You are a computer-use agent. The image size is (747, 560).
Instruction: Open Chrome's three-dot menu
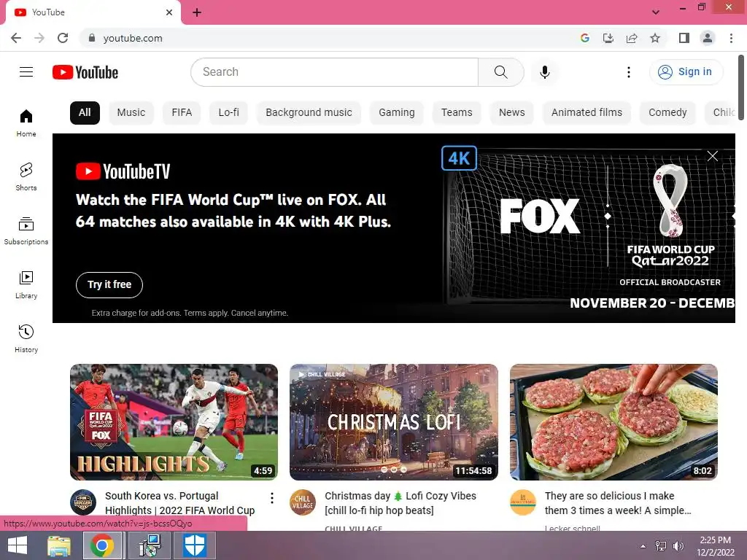[731, 38]
